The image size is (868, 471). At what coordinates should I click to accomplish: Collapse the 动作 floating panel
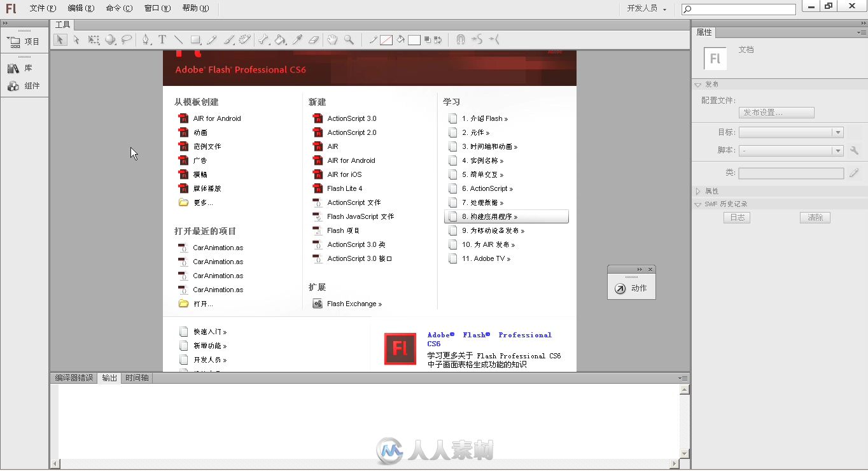pyautogui.click(x=640, y=270)
